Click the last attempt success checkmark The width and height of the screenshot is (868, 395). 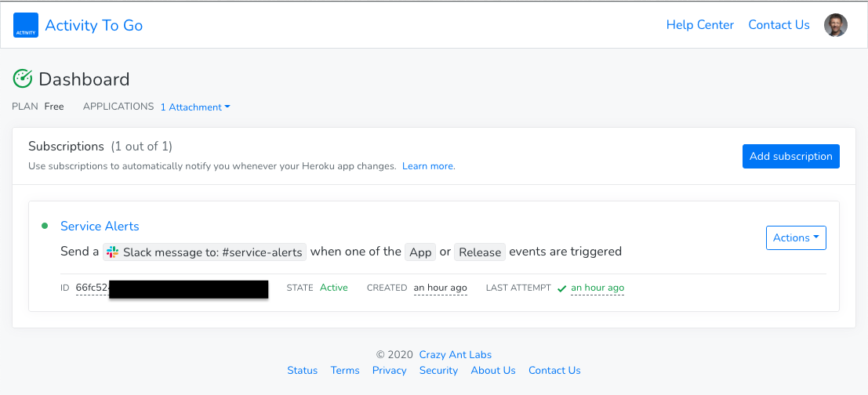point(561,288)
